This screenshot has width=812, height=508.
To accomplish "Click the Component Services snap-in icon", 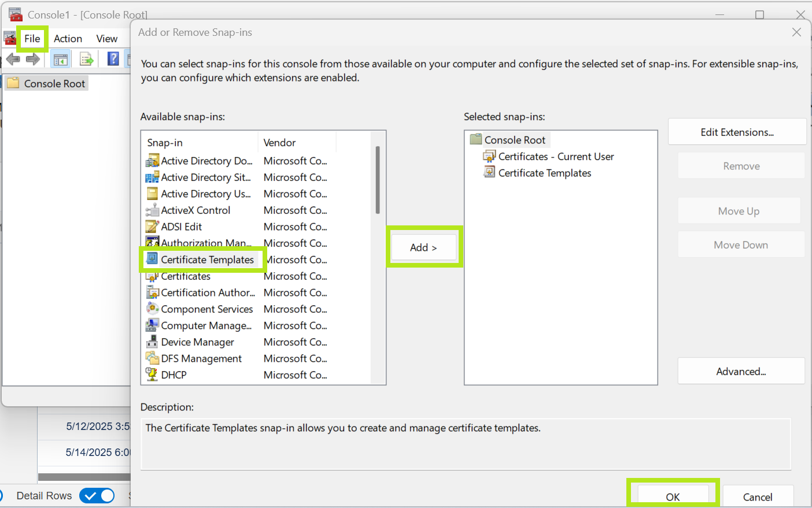I will point(152,309).
